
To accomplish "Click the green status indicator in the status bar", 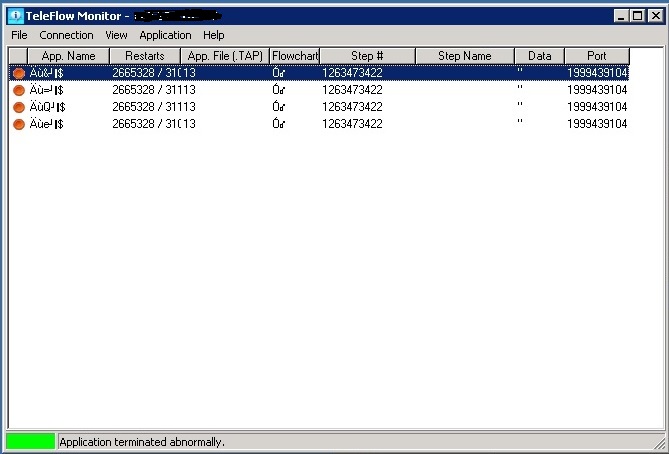I will (30, 441).
